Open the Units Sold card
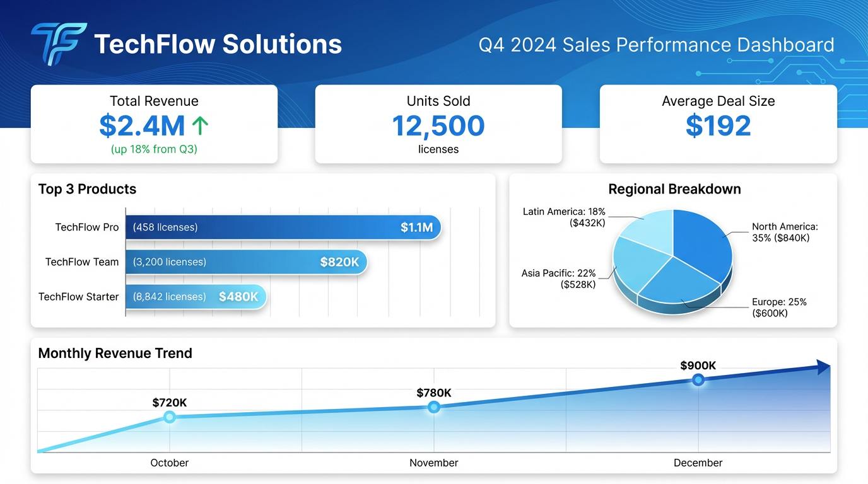The image size is (868, 484). pos(438,124)
